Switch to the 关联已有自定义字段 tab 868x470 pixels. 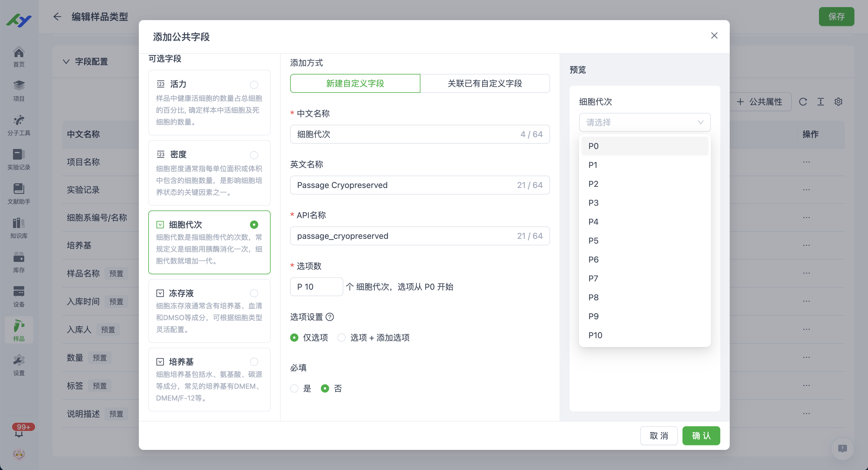[x=485, y=83]
